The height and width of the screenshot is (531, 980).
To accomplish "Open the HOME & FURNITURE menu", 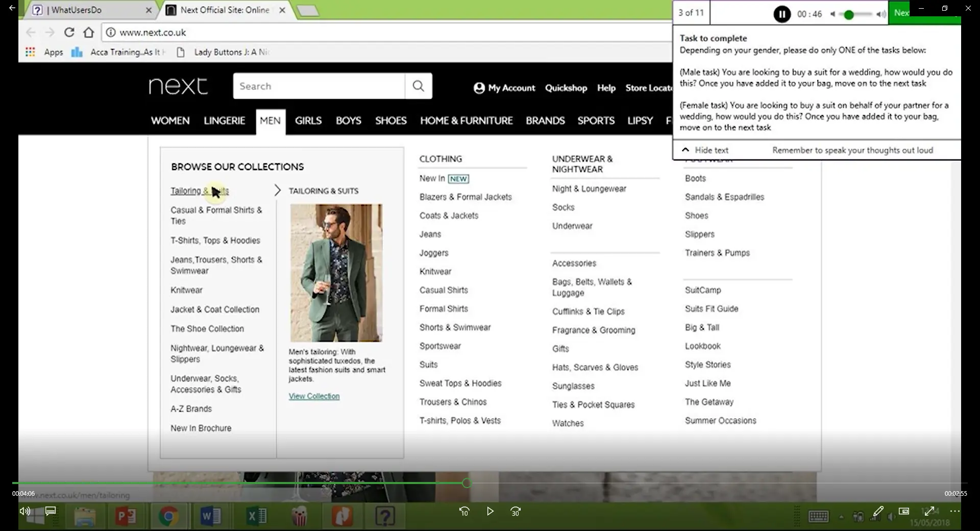I will pyautogui.click(x=467, y=121).
